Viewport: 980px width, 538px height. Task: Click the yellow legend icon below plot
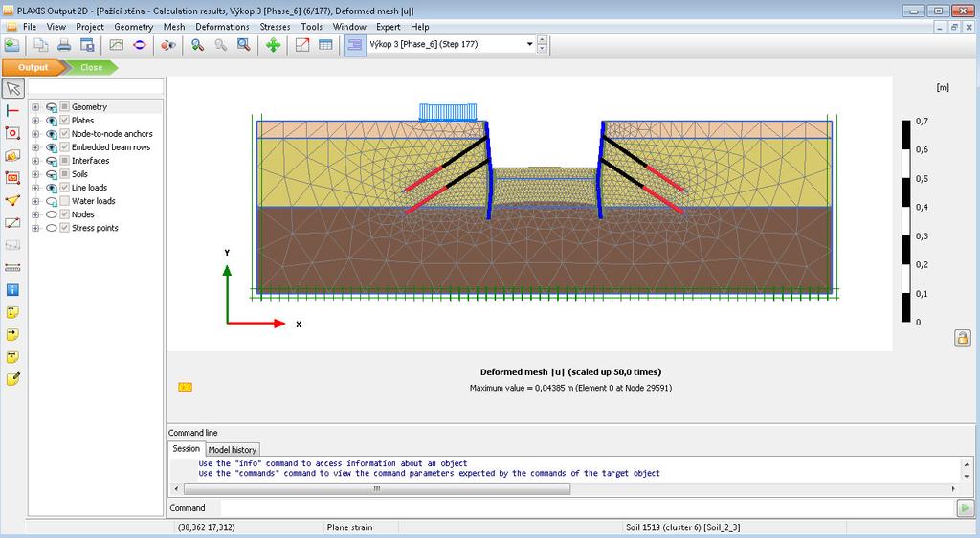click(185, 387)
